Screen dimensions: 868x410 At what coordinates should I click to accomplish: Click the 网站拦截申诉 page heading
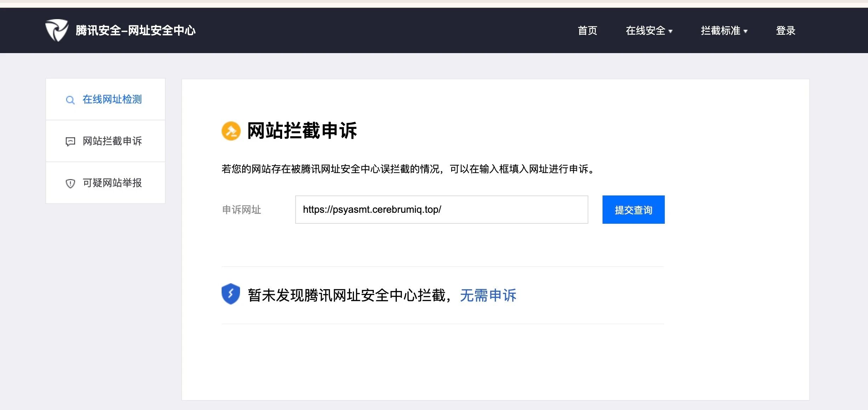pyautogui.click(x=302, y=131)
